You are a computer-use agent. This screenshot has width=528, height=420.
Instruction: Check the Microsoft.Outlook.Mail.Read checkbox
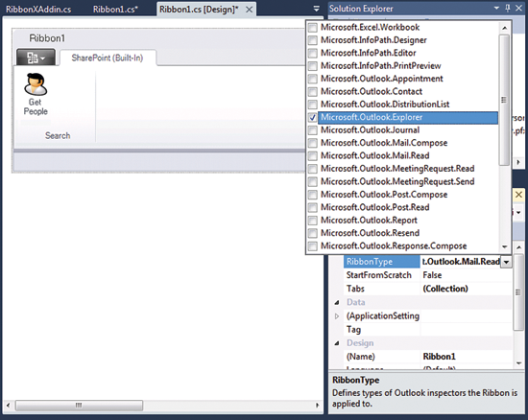click(x=313, y=155)
